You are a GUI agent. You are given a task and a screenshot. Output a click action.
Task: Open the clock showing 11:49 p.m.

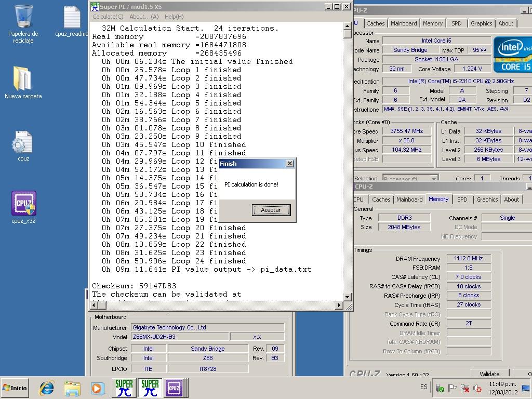503,388
